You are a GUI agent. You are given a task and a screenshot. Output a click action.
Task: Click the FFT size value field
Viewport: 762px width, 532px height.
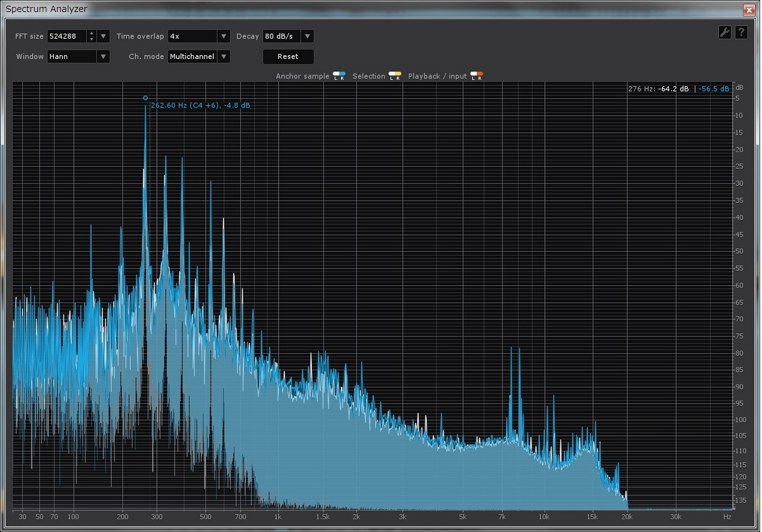67,36
